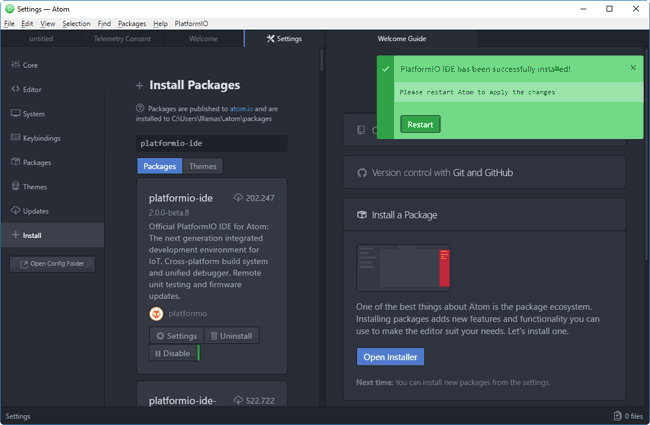Click the package search input field

(212, 143)
